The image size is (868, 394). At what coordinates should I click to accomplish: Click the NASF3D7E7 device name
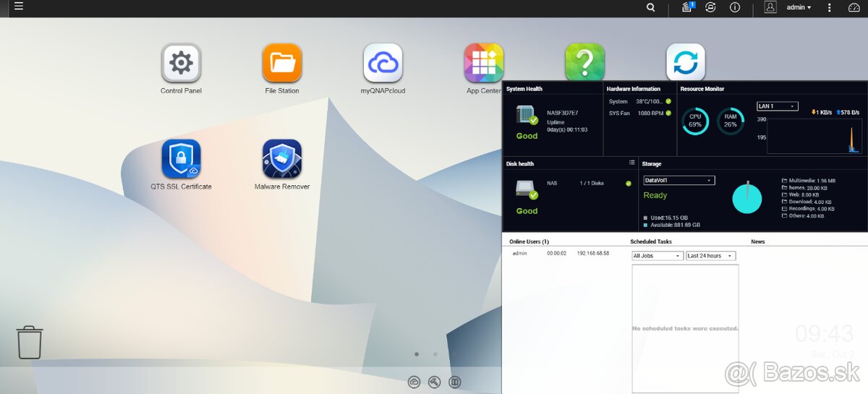[563, 113]
